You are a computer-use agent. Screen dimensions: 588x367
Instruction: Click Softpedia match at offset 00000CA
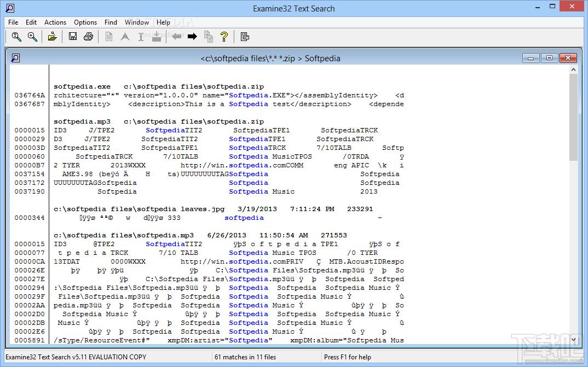point(249,262)
